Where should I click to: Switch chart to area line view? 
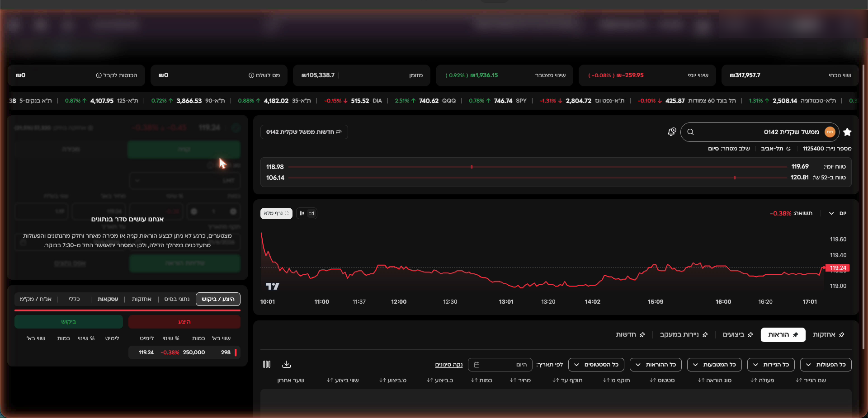(311, 213)
